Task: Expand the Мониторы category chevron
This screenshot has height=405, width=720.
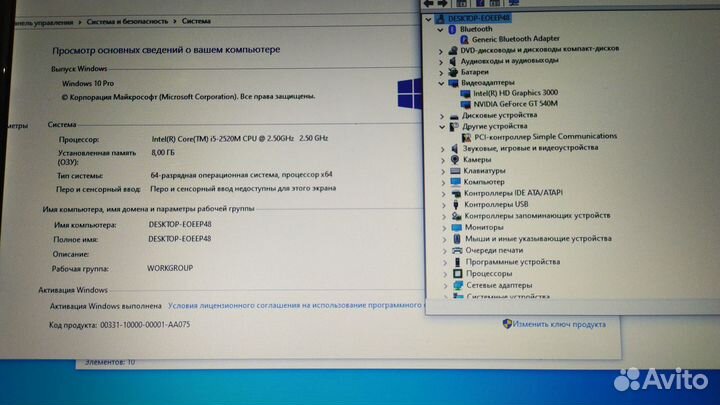Action: 444,228
